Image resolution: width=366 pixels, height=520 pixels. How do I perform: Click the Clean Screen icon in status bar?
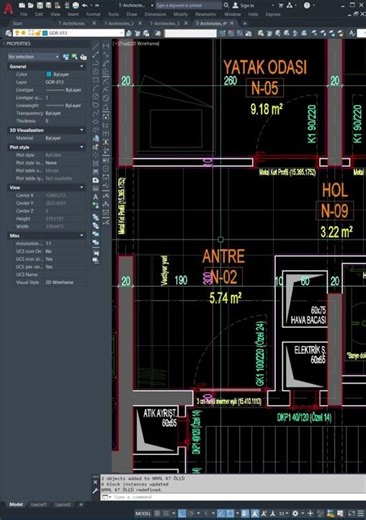(x=352, y=513)
